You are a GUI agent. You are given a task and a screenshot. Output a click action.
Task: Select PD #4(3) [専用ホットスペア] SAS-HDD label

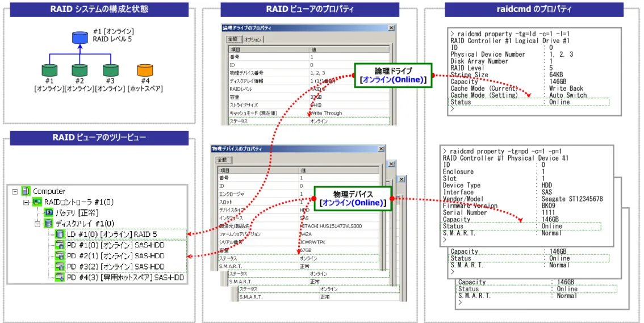tap(126, 278)
